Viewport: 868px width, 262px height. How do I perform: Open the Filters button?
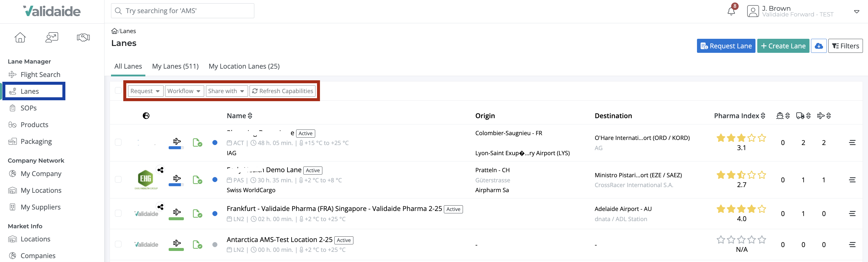pyautogui.click(x=845, y=46)
